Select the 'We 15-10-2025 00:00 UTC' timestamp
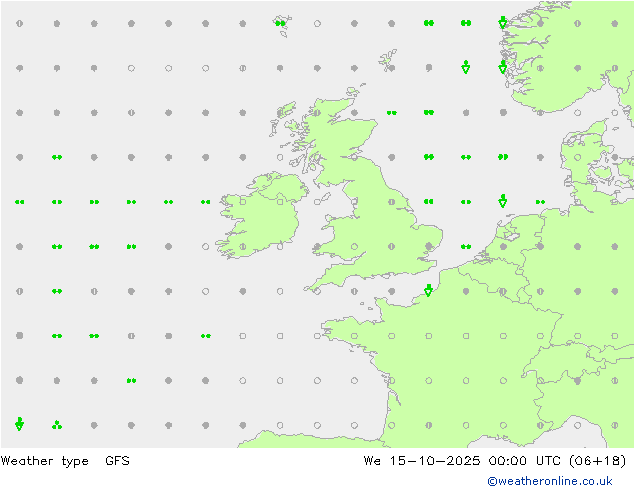Screen dimensions: 634x490 tap(462, 460)
